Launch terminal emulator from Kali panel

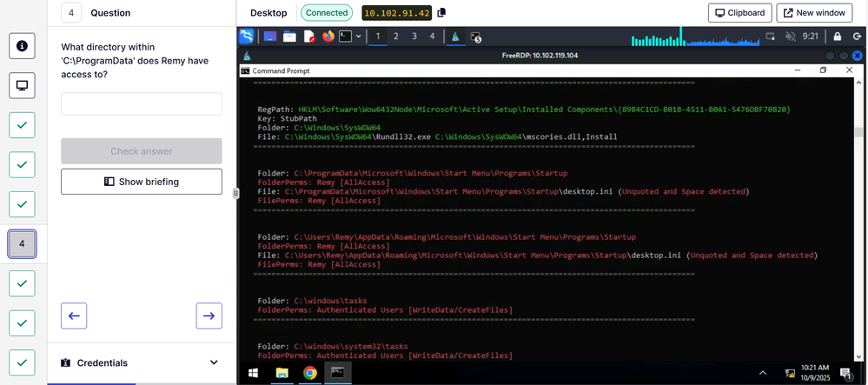tap(345, 37)
